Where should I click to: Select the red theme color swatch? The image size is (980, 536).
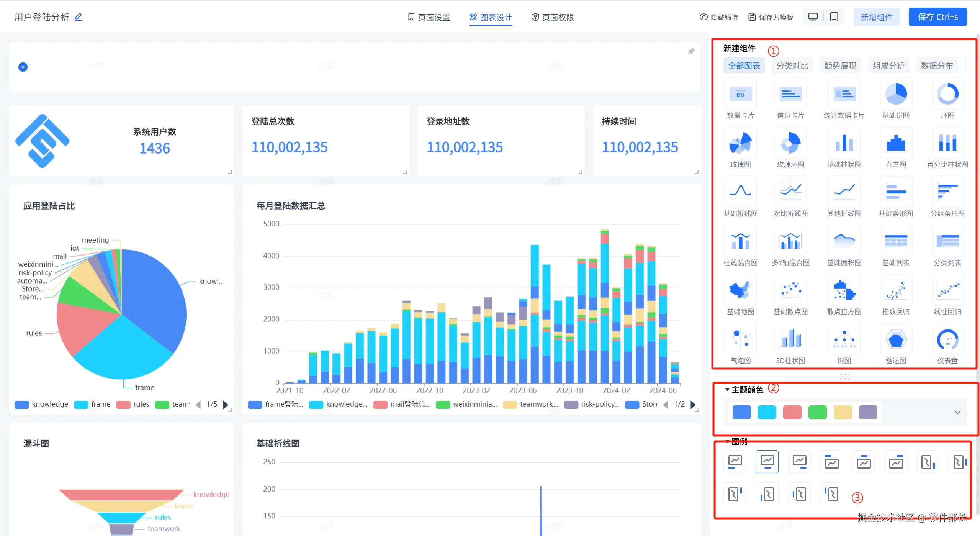pyautogui.click(x=792, y=412)
